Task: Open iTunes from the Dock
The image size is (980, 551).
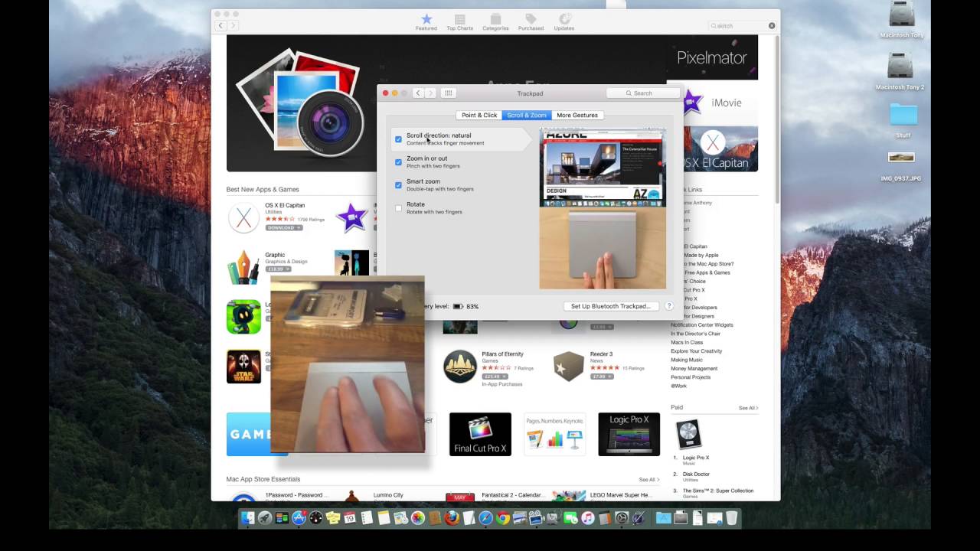Action: coord(587,518)
